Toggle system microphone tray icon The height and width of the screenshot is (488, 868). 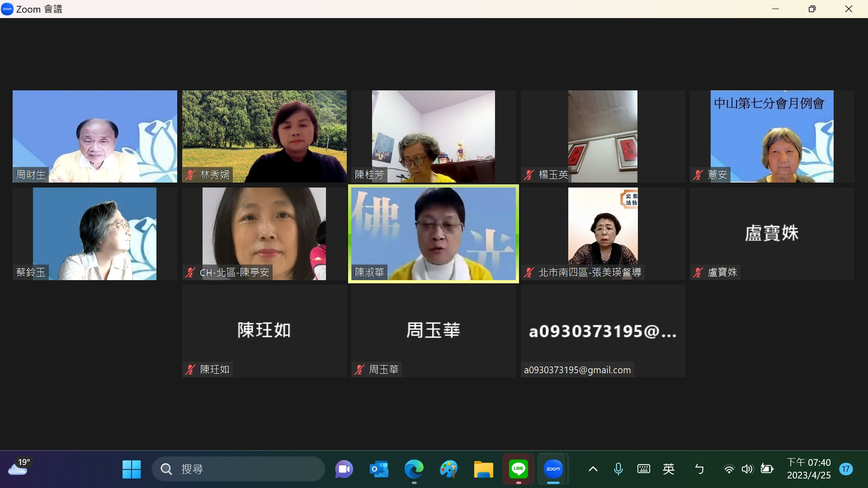(x=618, y=469)
